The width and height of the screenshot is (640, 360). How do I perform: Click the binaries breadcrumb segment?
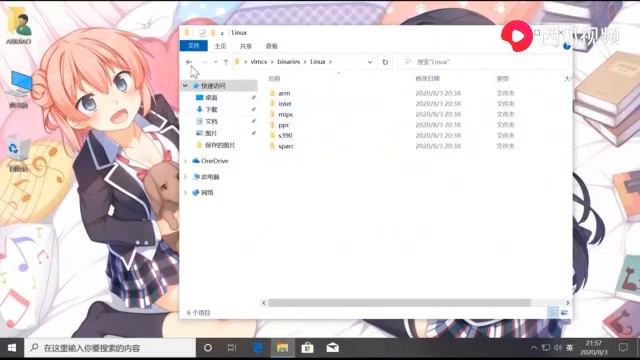pos(289,62)
